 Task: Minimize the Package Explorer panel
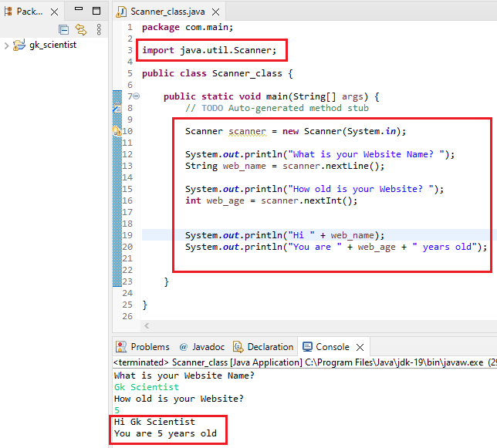point(79,9)
